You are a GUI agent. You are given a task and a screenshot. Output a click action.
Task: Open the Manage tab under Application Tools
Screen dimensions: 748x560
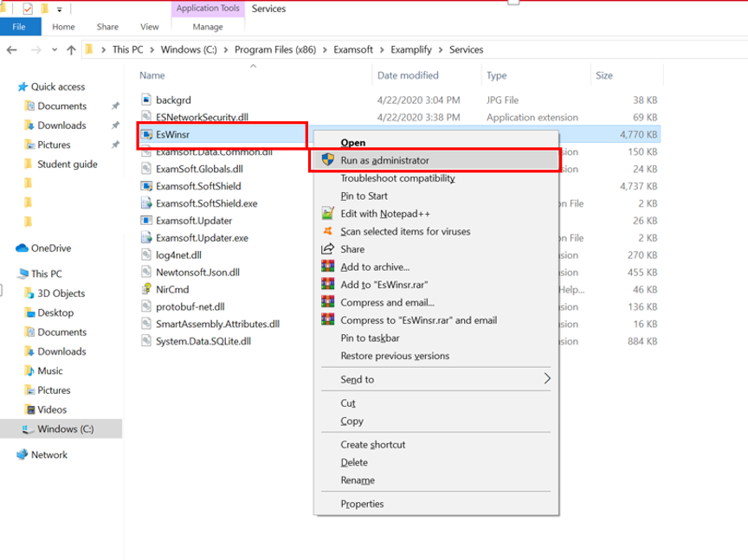coord(208,27)
